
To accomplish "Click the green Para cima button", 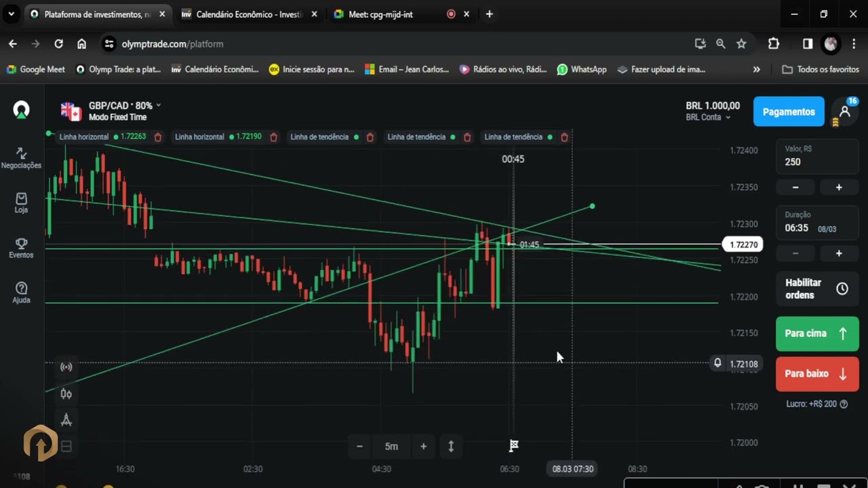I will coord(817,333).
